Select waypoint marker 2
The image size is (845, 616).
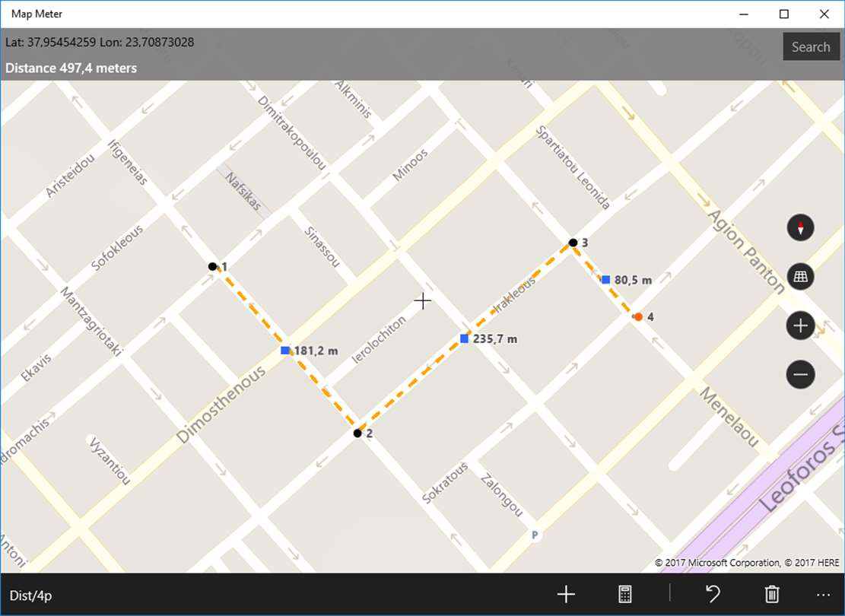pos(357,433)
